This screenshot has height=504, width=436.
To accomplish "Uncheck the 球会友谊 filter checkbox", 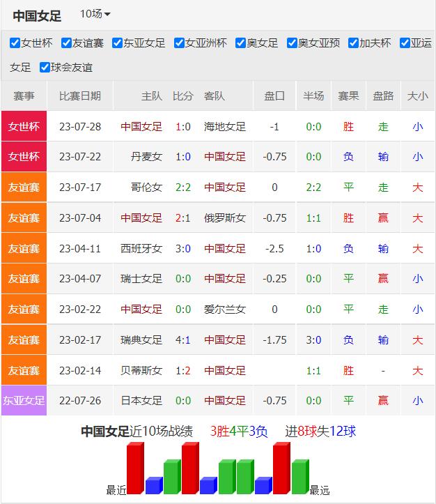I will click(x=45, y=67).
